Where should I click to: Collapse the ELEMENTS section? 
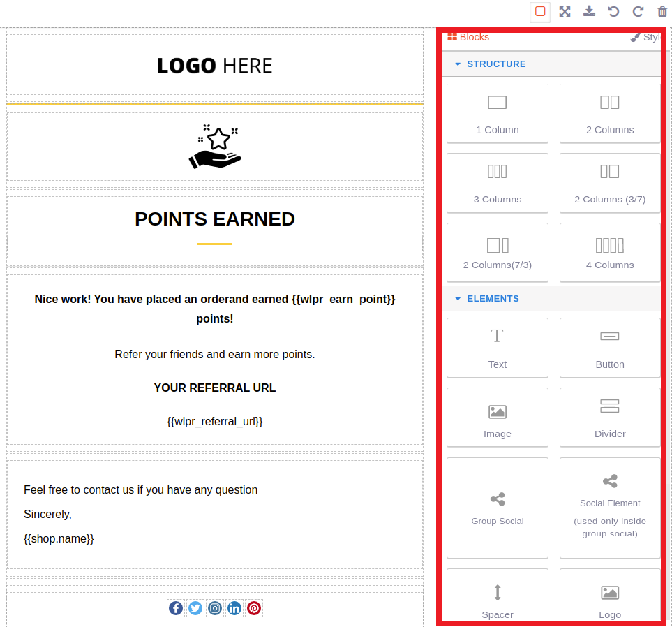pyautogui.click(x=458, y=298)
